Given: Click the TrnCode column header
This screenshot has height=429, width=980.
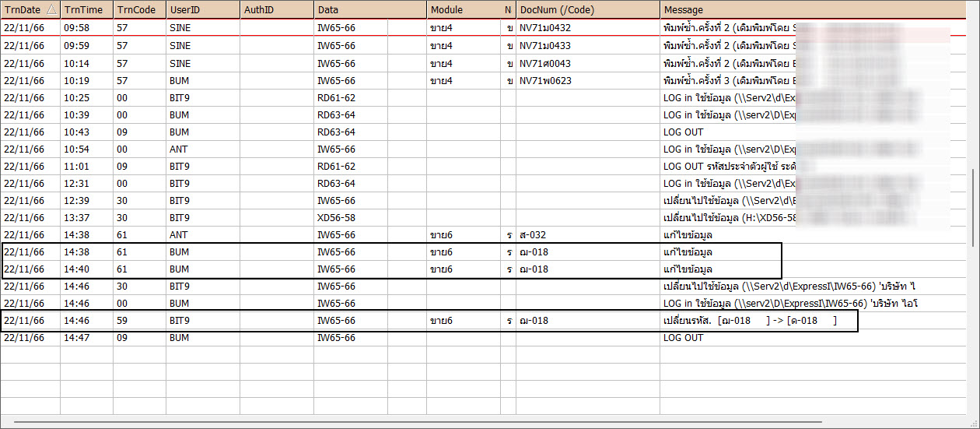Looking at the screenshot, I should (x=138, y=10).
